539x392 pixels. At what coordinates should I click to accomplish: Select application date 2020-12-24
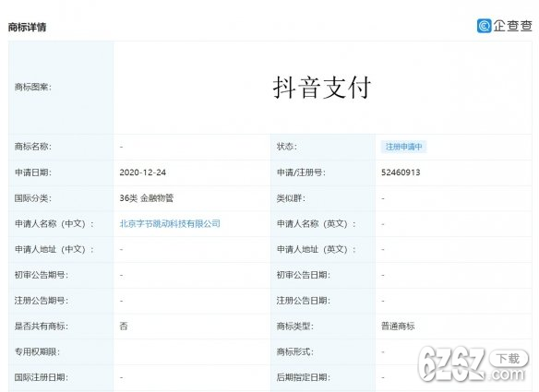coord(143,172)
